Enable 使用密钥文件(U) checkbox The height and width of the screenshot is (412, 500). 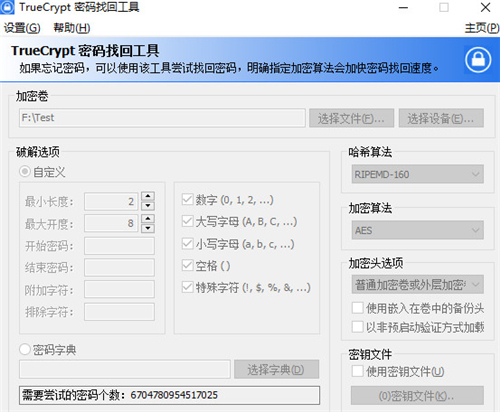point(357,371)
